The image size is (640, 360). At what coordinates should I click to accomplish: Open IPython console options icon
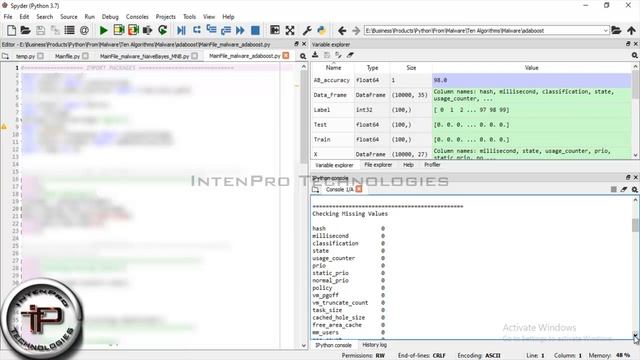[x=634, y=189]
